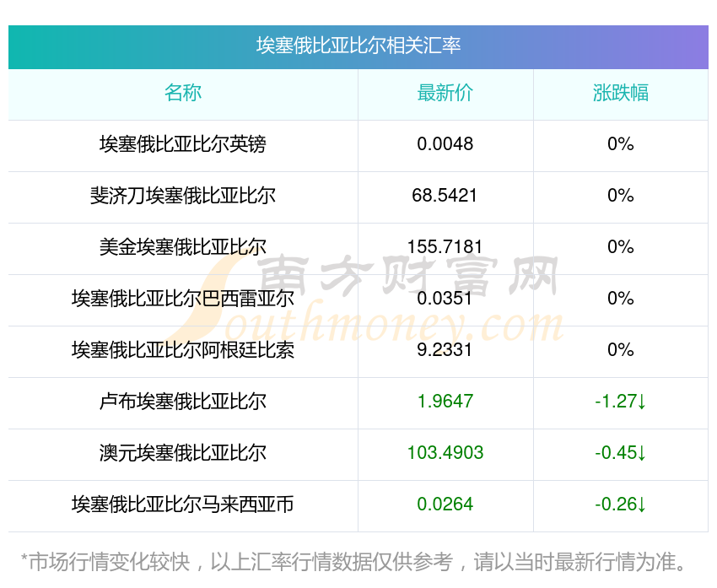Select the 埃塞俄比亚比尔英镑 row name
This screenshot has height=588, width=717.
(x=183, y=144)
